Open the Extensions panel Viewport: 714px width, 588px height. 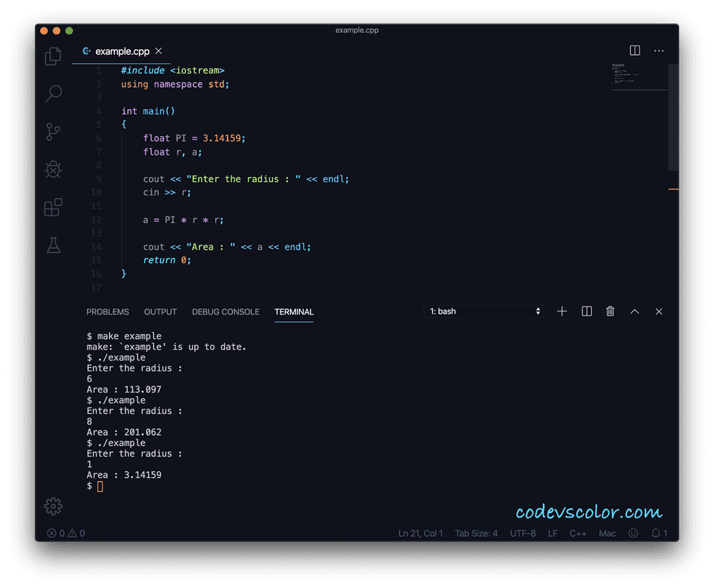click(52, 207)
